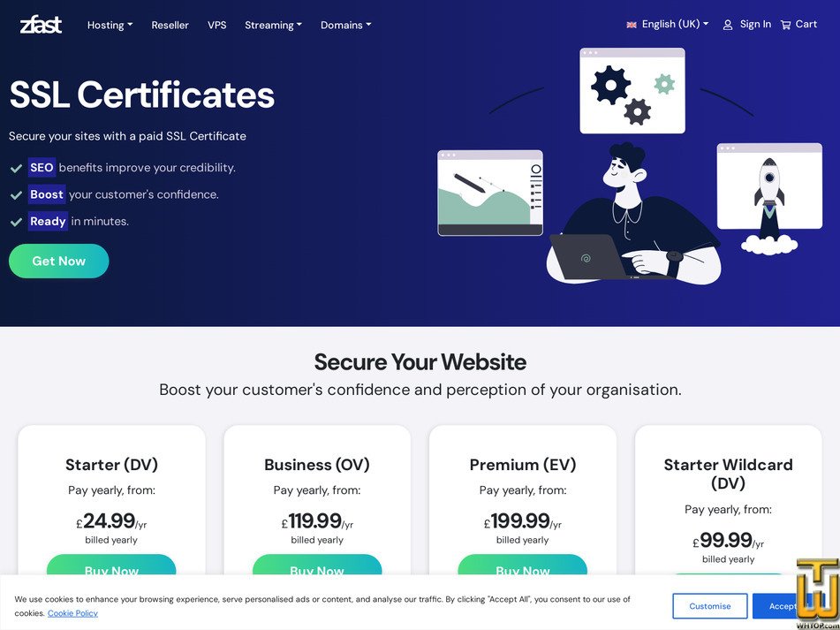The image size is (840, 630).
Task: Click Customise in the cookie banner
Action: tap(709, 606)
